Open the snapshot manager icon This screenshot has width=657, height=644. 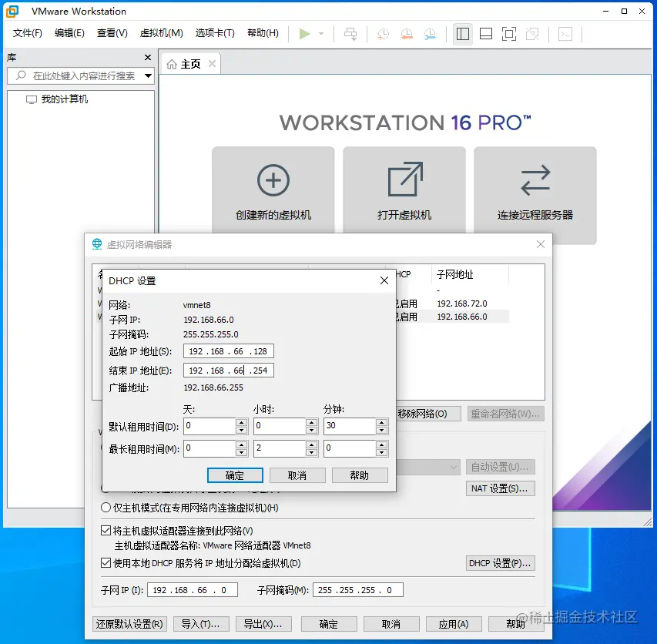[x=429, y=34]
